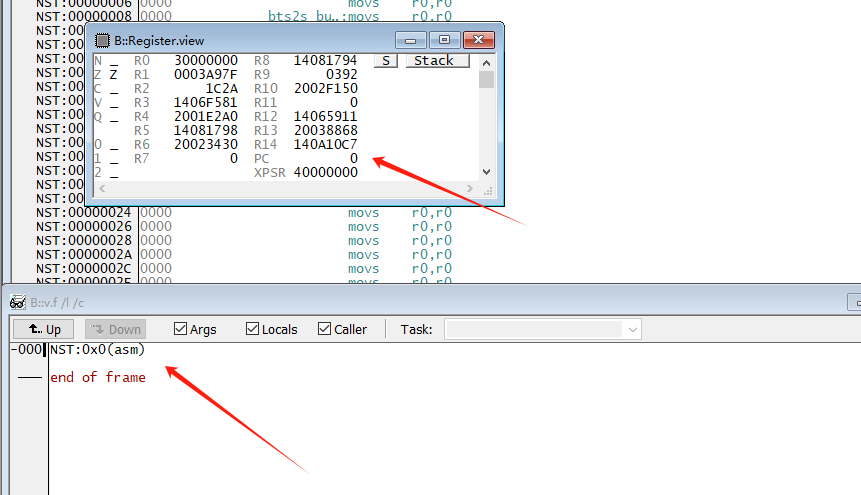Click the Stack button in Register view

438,60
